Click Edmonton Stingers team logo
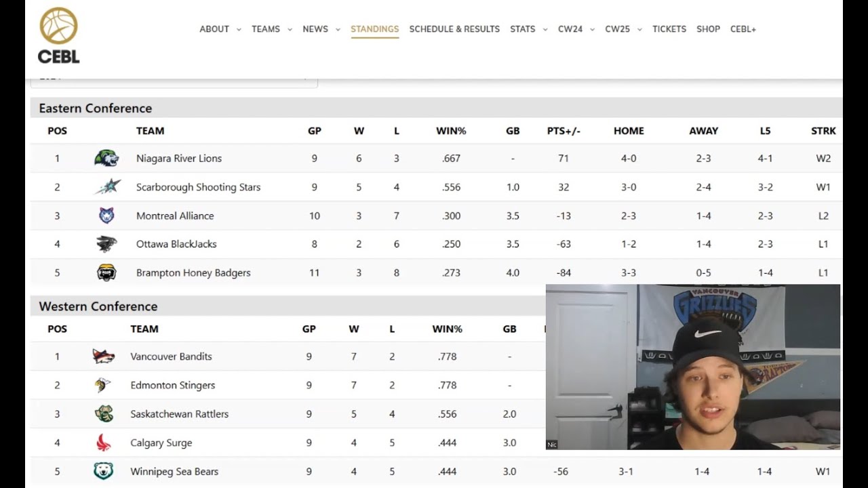868x488 pixels. (103, 385)
